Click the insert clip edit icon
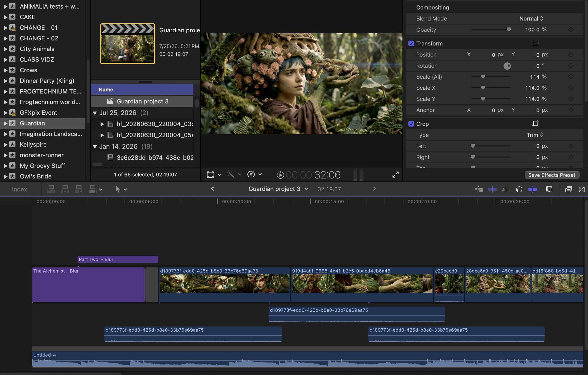The width and height of the screenshot is (588, 375). [65, 189]
